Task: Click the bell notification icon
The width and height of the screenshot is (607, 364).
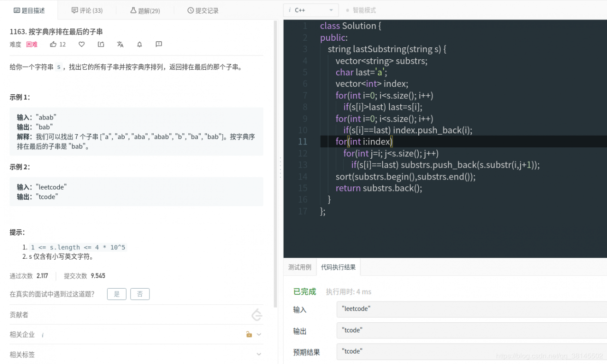Action: click(x=139, y=44)
